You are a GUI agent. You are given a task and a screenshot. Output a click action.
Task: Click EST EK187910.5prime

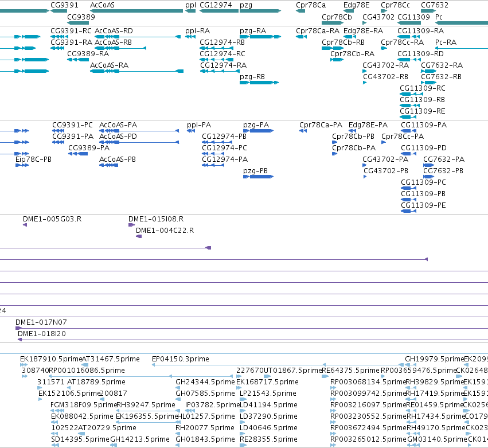click(24, 365)
